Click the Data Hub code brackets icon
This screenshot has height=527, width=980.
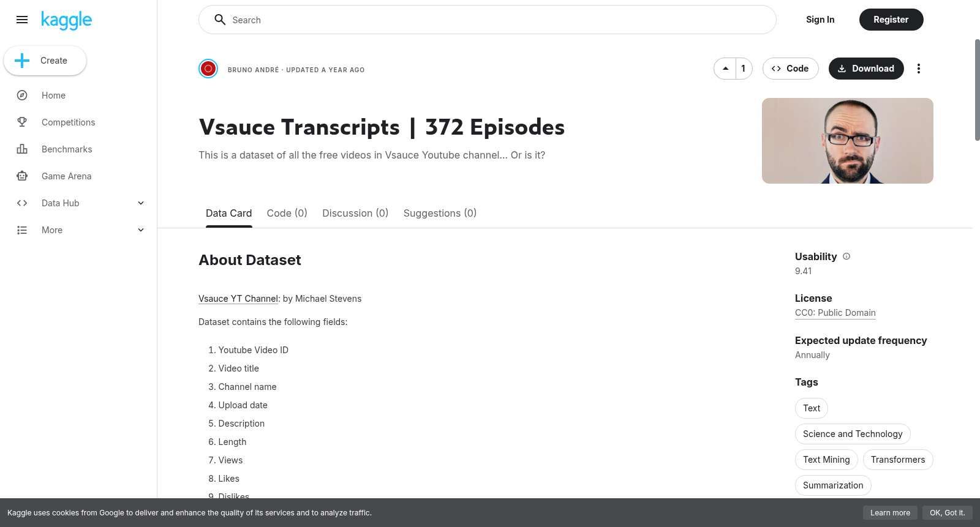click(22, 203)
